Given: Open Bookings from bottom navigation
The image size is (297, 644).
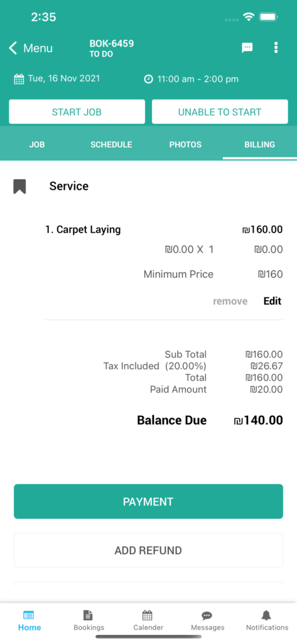Looking at the screenshot, I should (x=89, y=621).
